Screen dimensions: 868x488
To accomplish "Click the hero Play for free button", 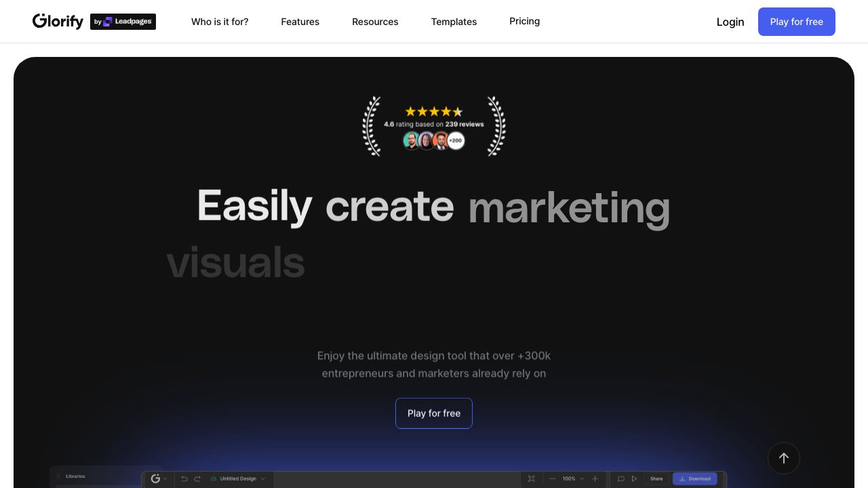I will (x=434, y=413).
